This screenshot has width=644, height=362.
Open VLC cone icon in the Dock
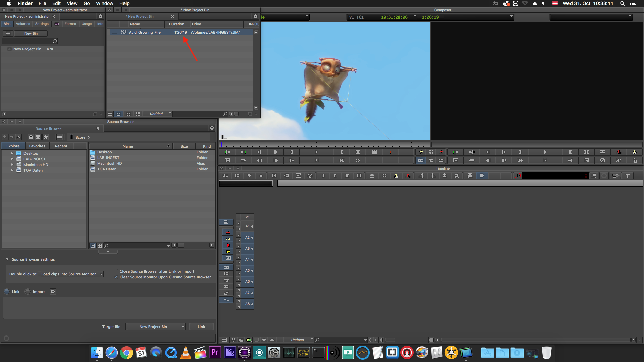click(x=185, y=353)
